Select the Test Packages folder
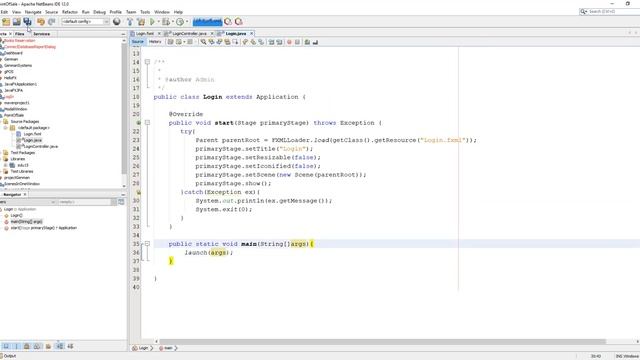The height and width of the screenshot is (360, 640). [22, 153]
